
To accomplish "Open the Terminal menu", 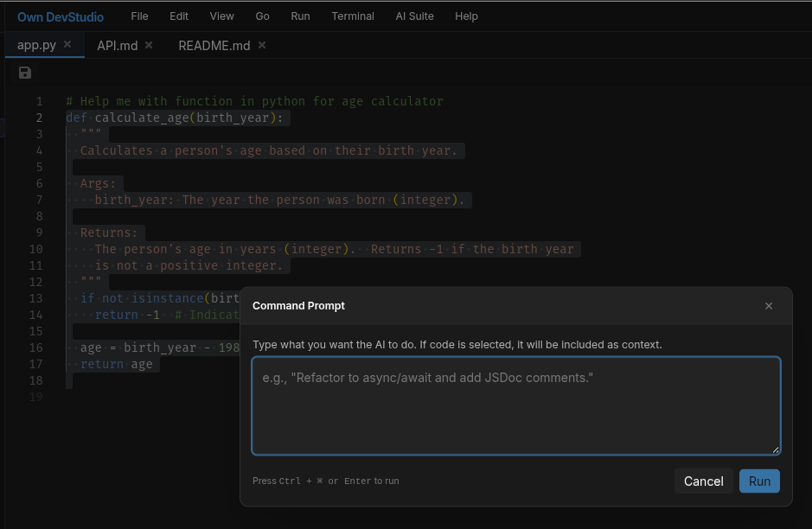I will (353, 16).
